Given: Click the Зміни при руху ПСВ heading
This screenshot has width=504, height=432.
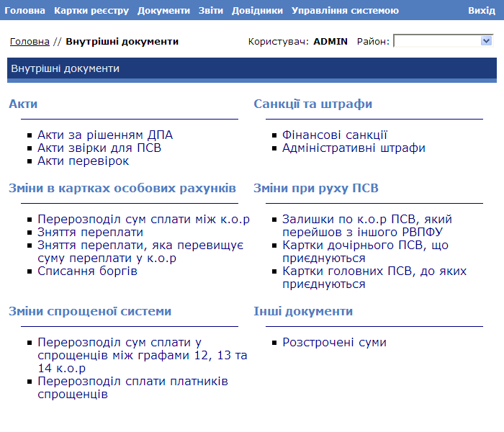Looking at the screenshot, I should point(316,189).
